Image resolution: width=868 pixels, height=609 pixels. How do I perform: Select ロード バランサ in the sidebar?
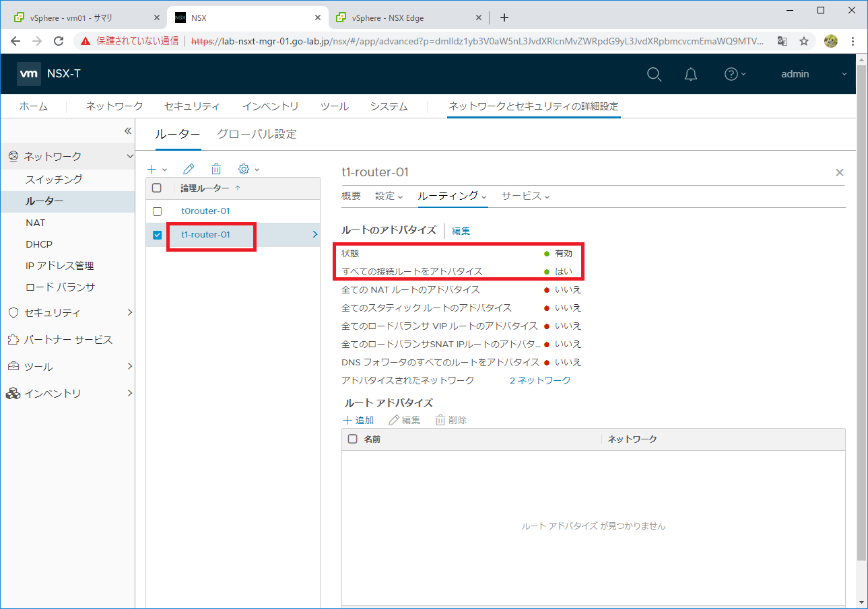(x=60, y=287)
